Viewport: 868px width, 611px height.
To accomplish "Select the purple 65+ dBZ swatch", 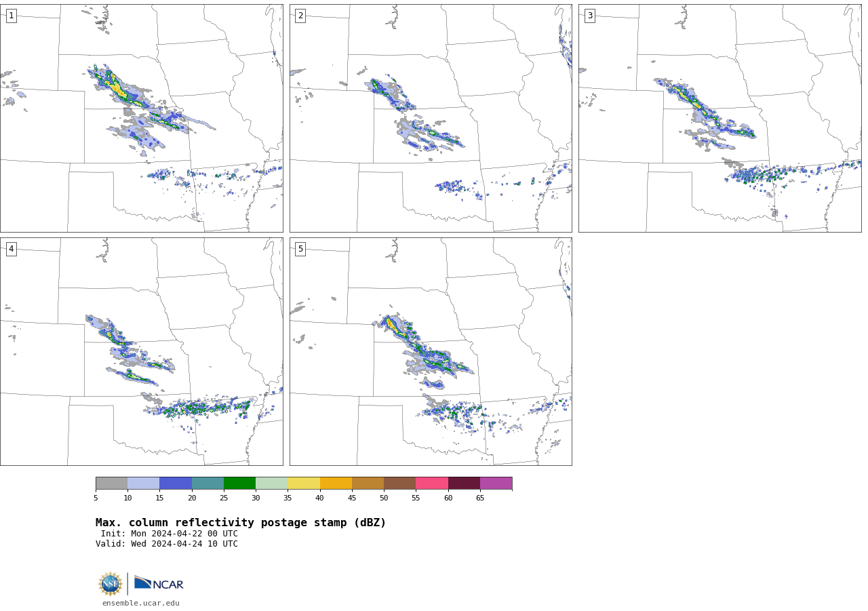I will [x=496, y=483].
